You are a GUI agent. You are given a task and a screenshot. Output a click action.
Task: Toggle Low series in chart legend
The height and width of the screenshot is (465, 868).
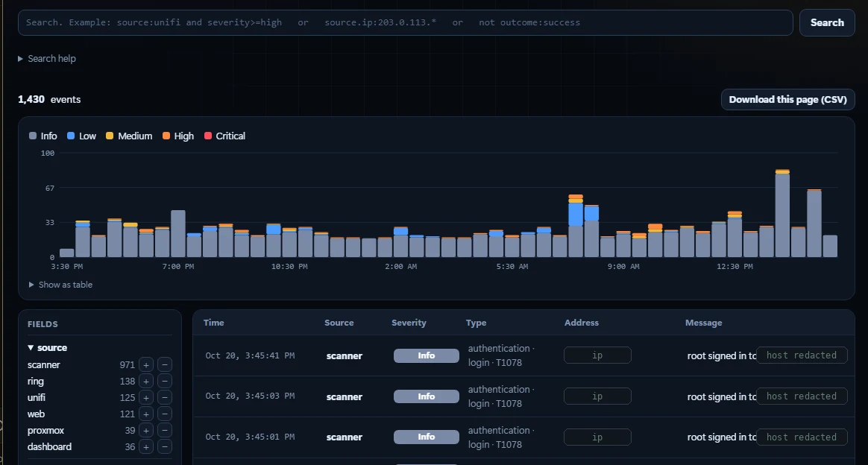point(81,136)
